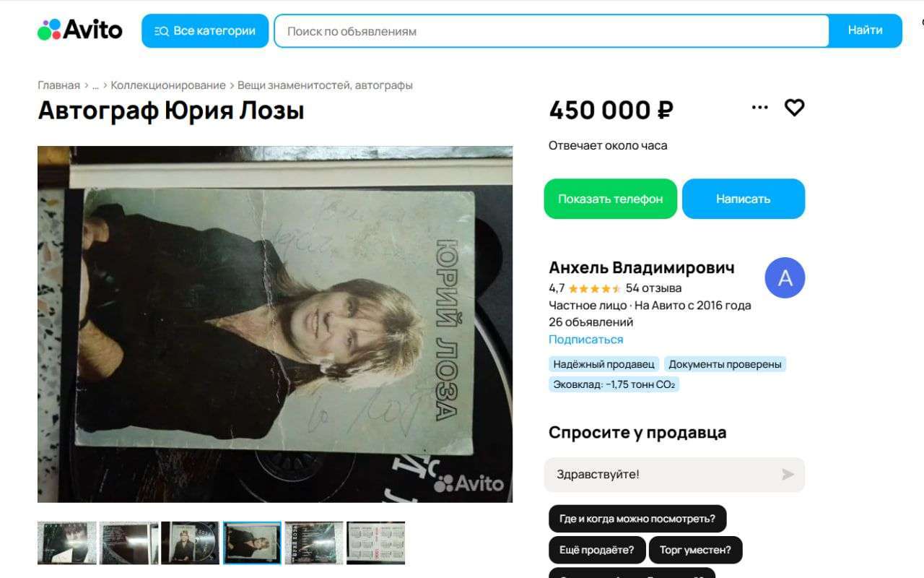
Task: Click the Найти search button
Action: coord(865,31)
